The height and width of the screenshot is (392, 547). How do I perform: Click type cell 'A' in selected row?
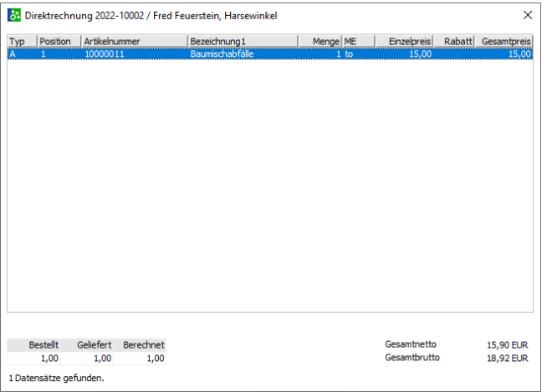click(13, 54)
